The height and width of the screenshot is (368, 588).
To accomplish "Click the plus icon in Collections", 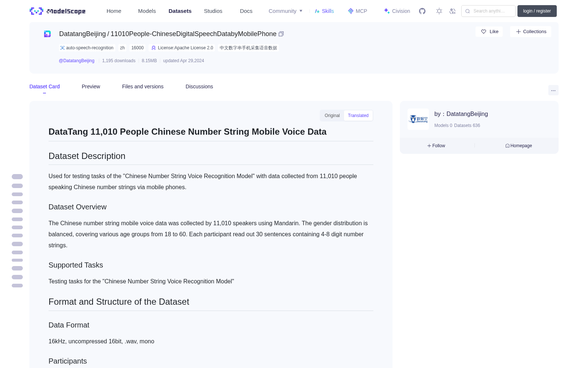I will 519,32.
